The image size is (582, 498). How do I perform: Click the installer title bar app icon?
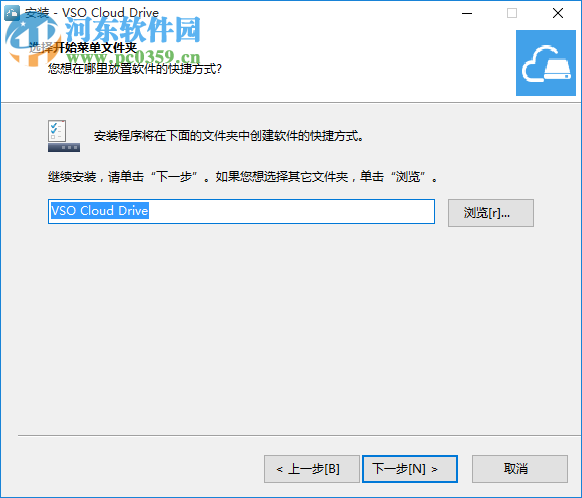12,13
